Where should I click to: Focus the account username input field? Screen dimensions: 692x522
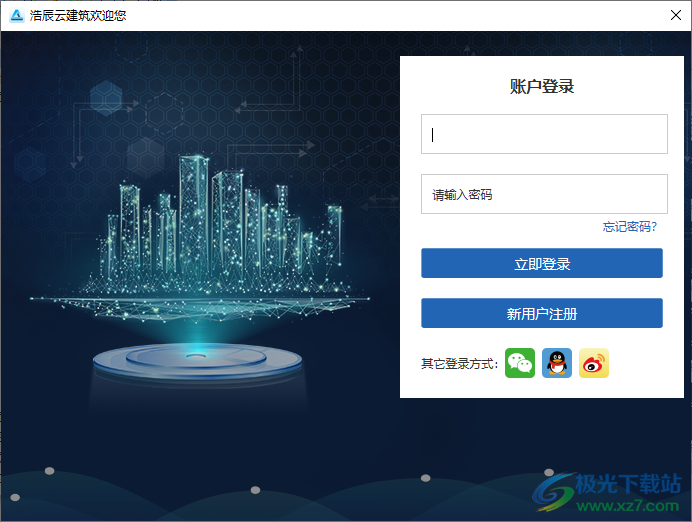click(x=544, y=134)
